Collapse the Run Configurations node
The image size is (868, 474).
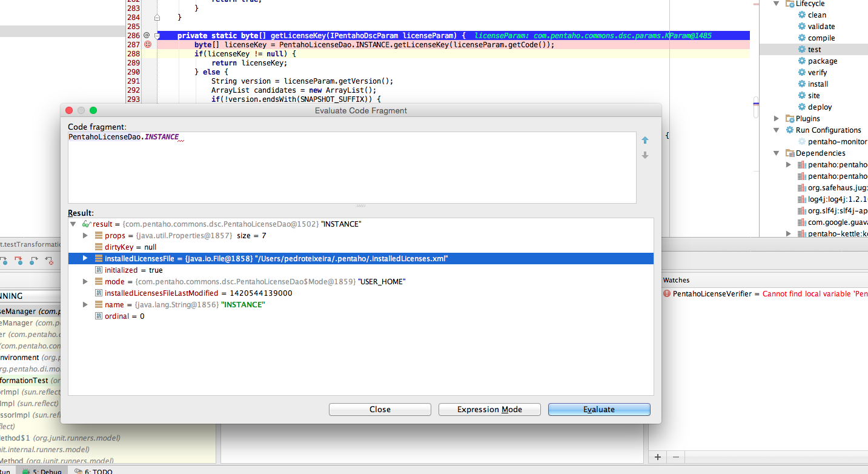tap(777, 130)
